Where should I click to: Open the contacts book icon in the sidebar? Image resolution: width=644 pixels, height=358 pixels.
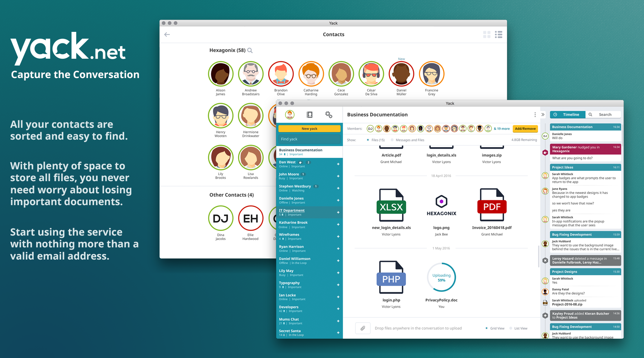click(309, 115)
